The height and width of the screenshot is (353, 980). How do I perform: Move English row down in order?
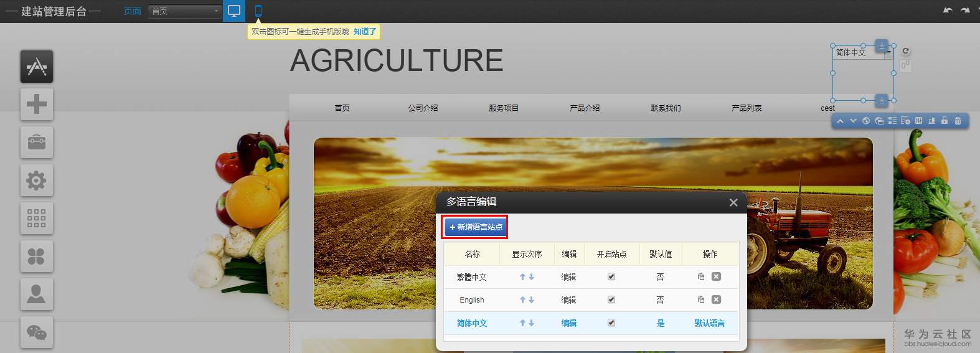tap(531, 300)
